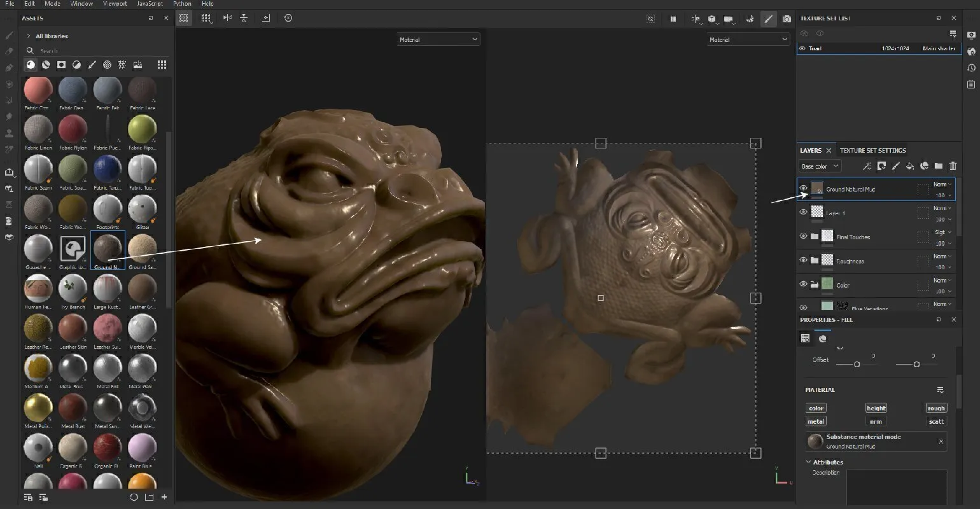Expand the All libraries tree

click(29, 36)
